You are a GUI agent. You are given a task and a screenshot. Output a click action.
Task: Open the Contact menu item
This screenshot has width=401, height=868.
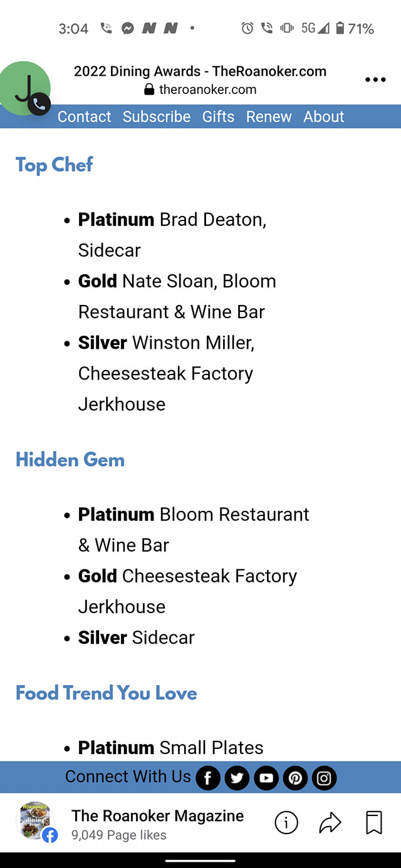84,116
